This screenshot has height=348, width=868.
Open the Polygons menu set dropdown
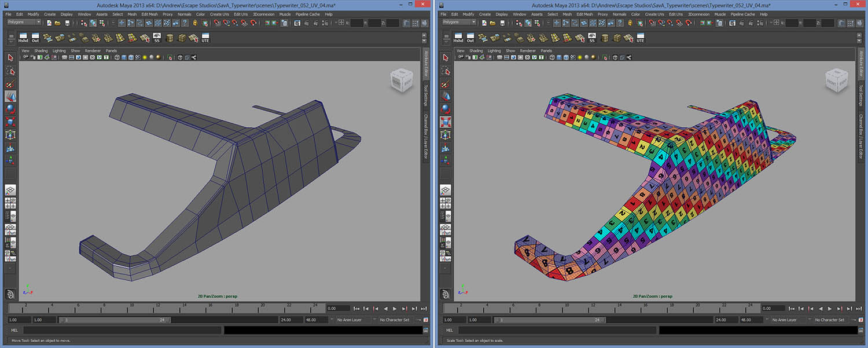[23, 22]
